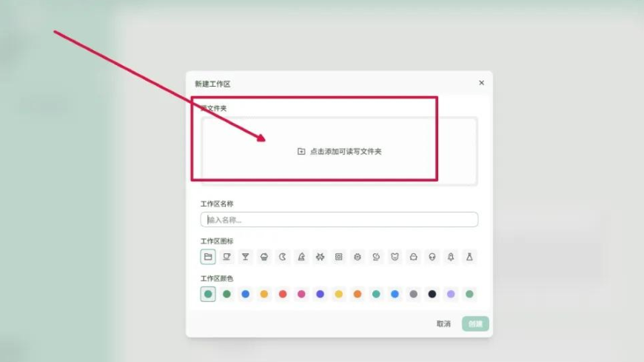The image size is (644, 362).
Task: Select the cupcake workspace icon
Action: [x=264, y=257]
